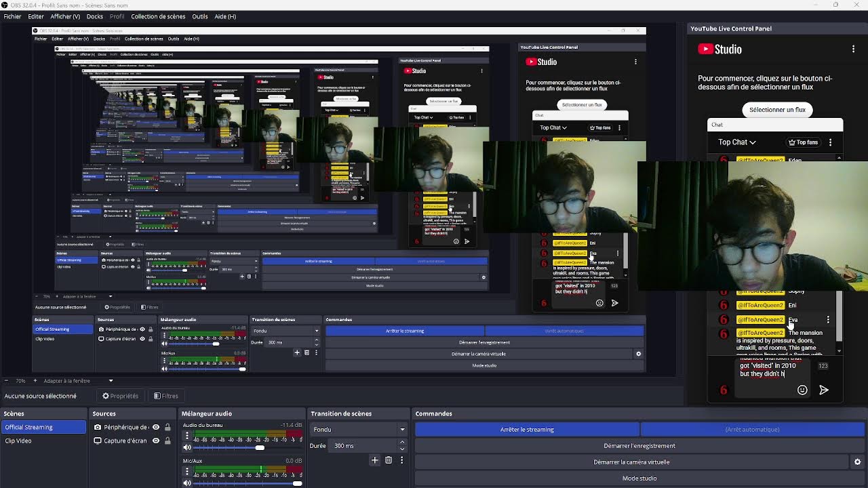Expand the Top Chat dropdown
868x488 pixels.
pyautogui.click(x=737, y=142)
